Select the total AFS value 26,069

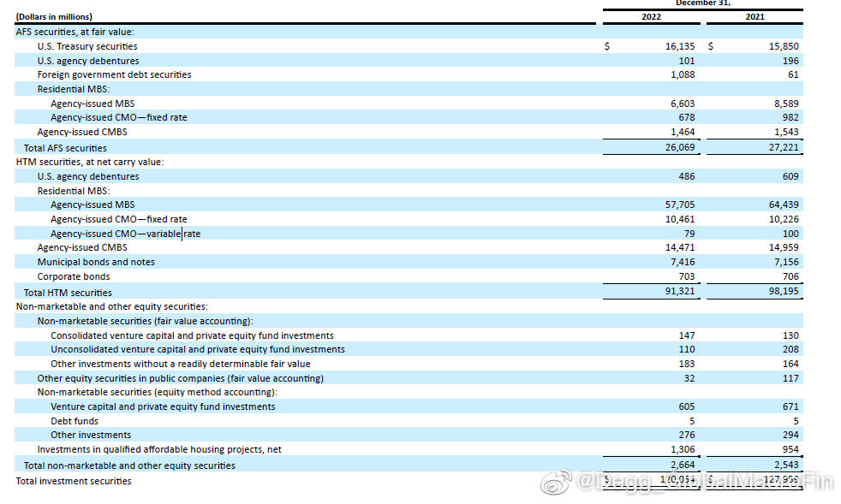click(679, 147)
